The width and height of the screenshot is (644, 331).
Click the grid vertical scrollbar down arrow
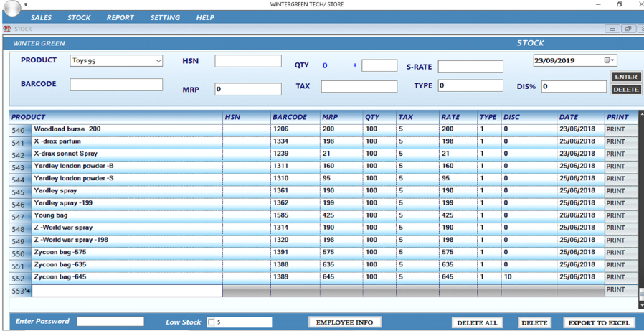click(642, 304)
